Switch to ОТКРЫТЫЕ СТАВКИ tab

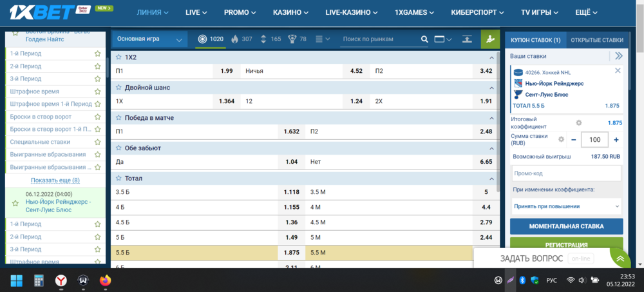tap(597, 40)
